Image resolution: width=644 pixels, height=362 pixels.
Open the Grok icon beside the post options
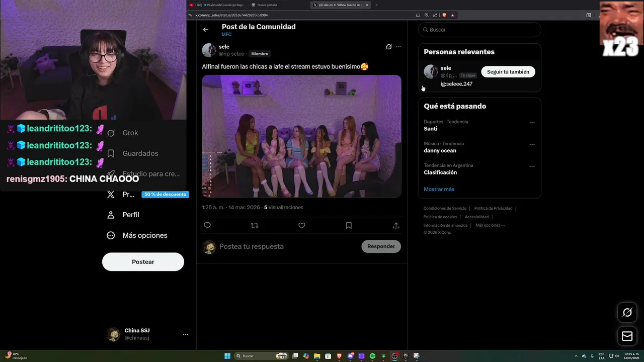[x=389, y=47]
